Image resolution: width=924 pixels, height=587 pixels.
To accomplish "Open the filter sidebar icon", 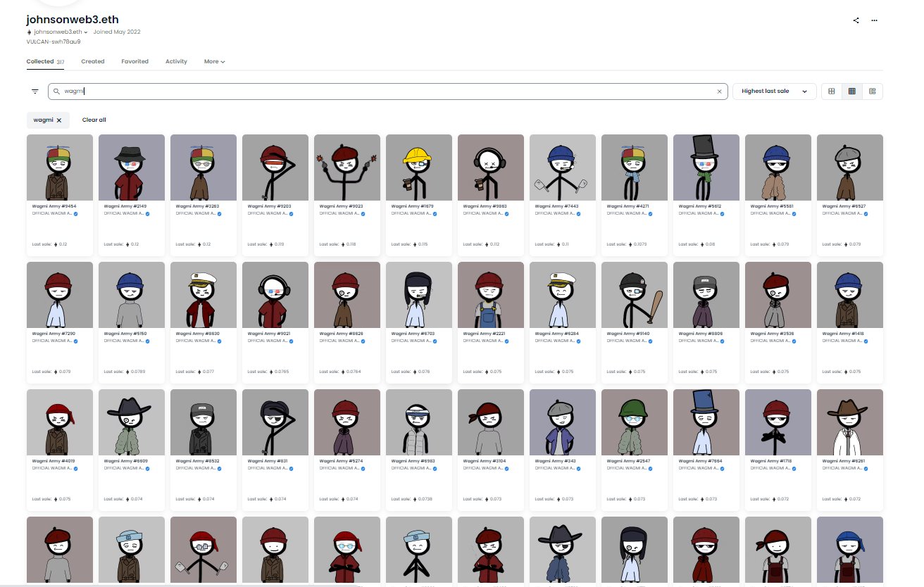I will (x=35, y=91).
